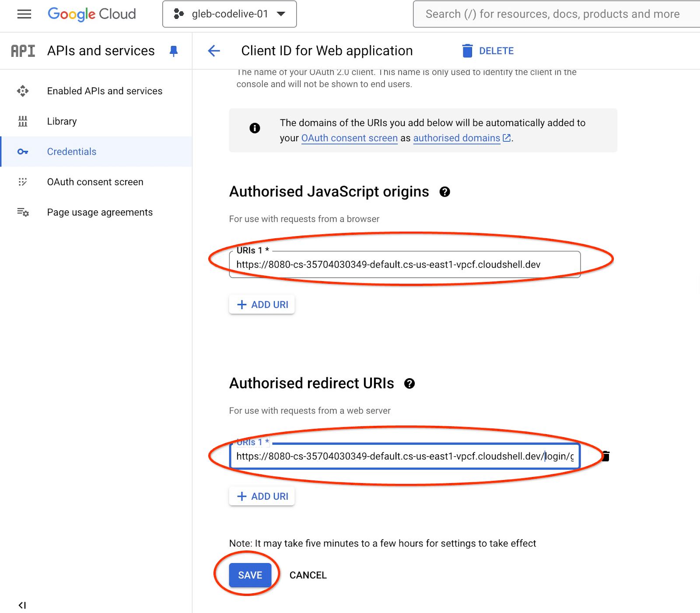Follow the authorised domains link
Viewport: 700px width, 613px height.
(457, 138)
